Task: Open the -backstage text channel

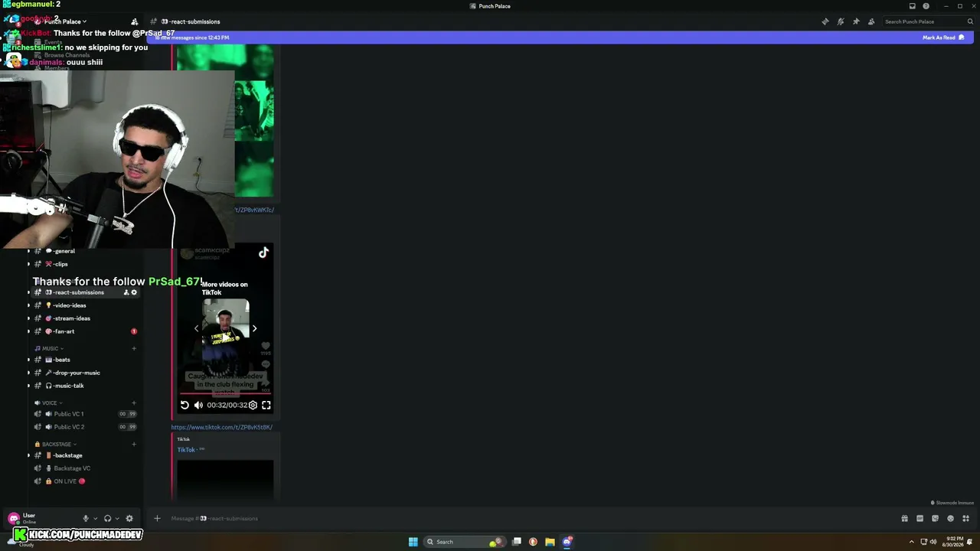Action: point(84,455)
